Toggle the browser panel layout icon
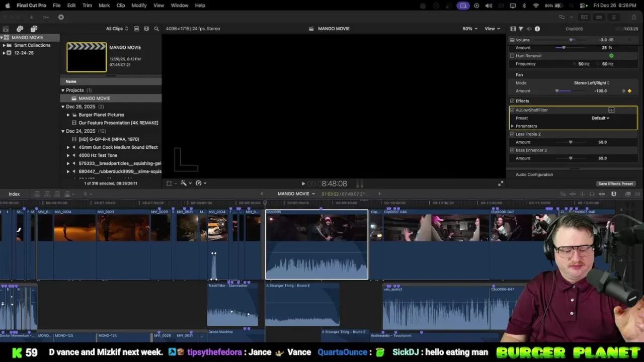This screenshot has height=362, width=644. tap(584, 17)
